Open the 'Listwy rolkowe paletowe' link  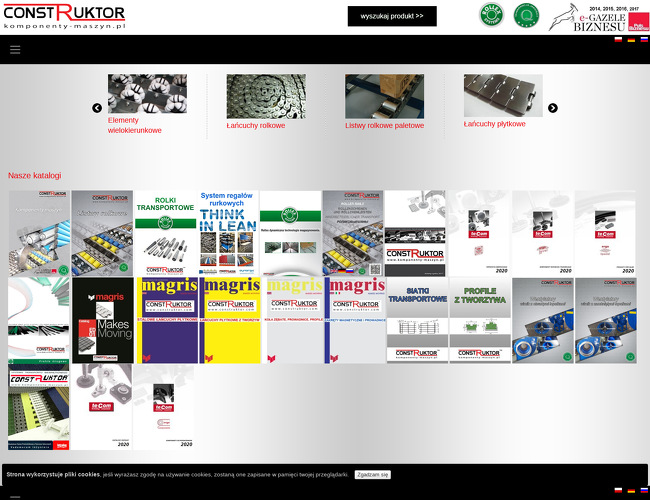pos(384,125)
